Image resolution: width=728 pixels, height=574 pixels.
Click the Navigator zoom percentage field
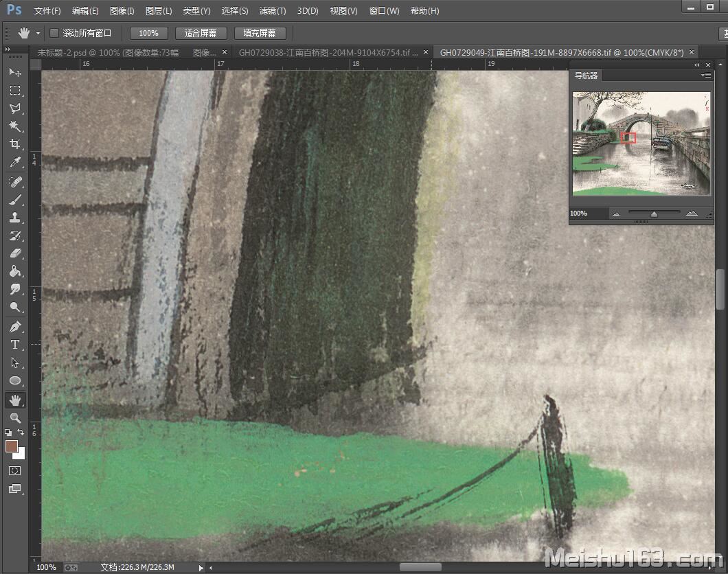[x=589, y=214]
